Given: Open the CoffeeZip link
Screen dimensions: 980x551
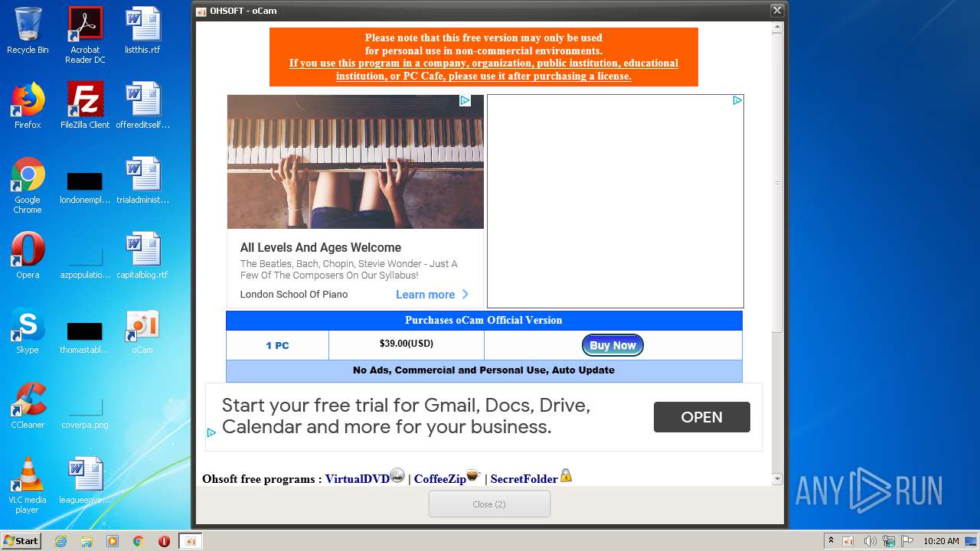Looking at the screenshot, I should 440,479.
